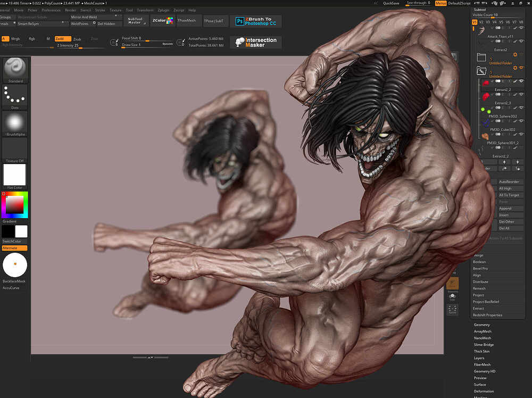This screenshot has width=532, height=398.
Task: Open the Movie menu
Action: pyautogui.click(x=19, y=10)
